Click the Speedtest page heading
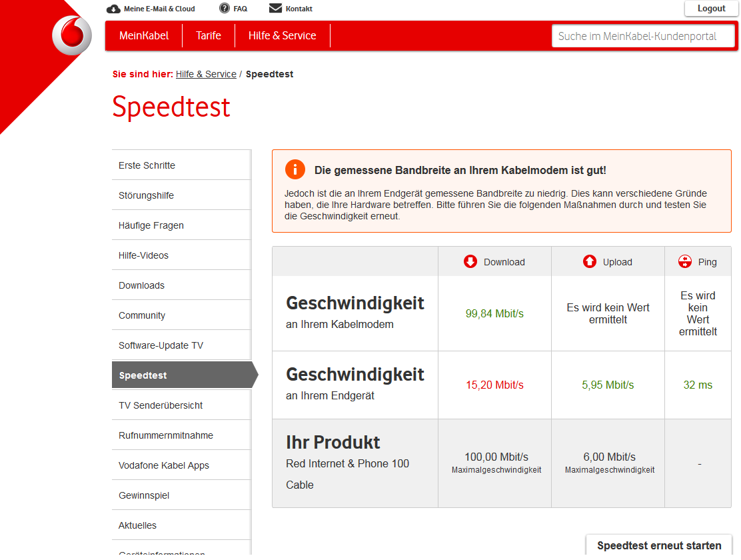Image resolution: width=741 pixels, height=560 pixels. [171, 107]
